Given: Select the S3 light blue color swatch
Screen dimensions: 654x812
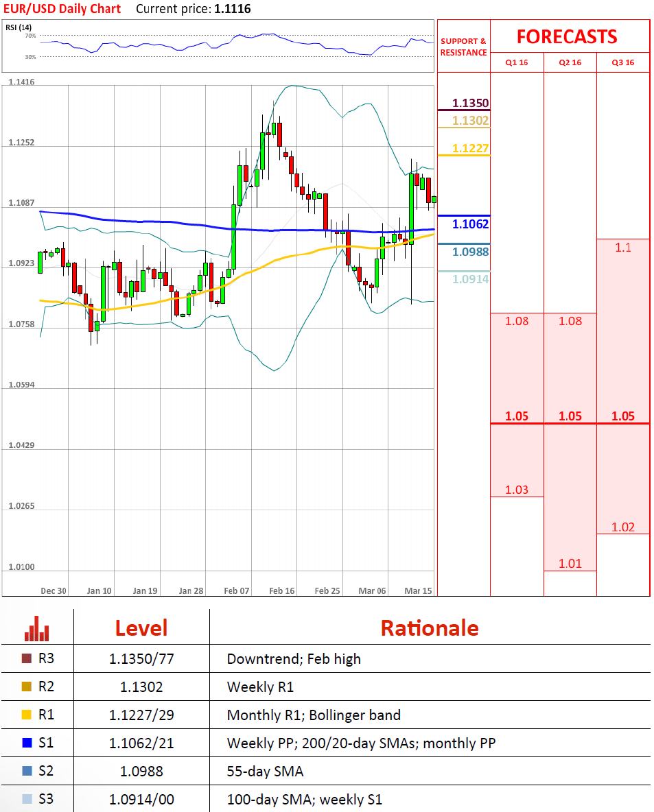Looking at the screenshot, I should 27,798.
